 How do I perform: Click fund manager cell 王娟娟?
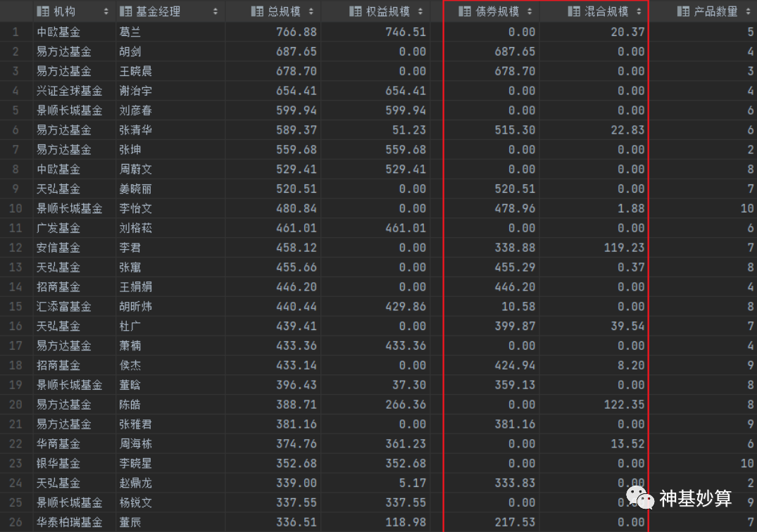click(x=136, y=287)
